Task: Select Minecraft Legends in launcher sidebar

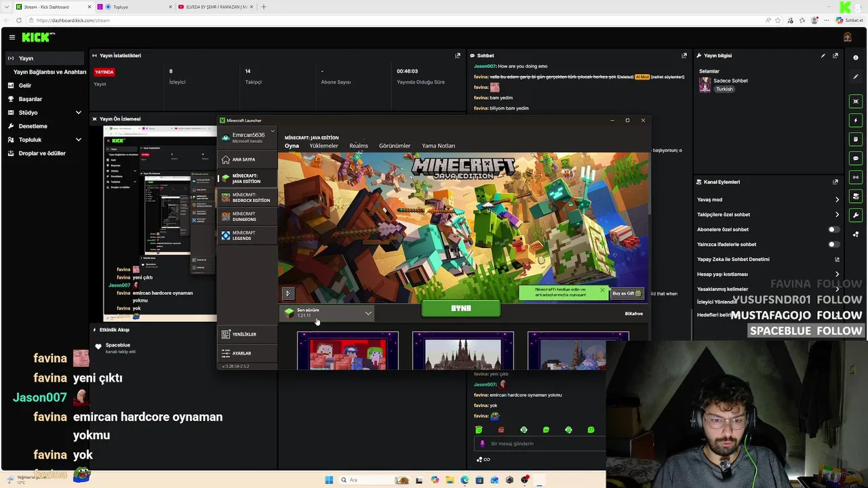Action: pos(247,235)
